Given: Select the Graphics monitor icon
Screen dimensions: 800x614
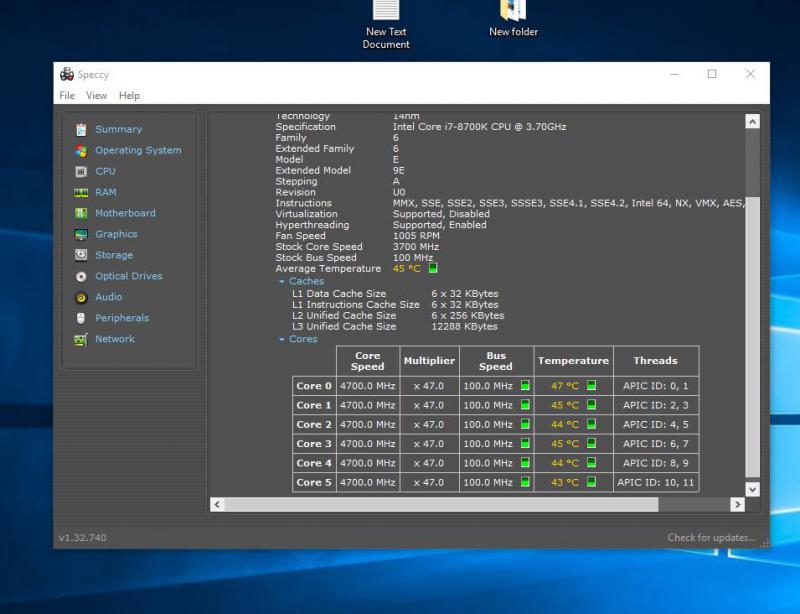Looking at the screenshot, I should pyautogui.click(x=81, y=235).
